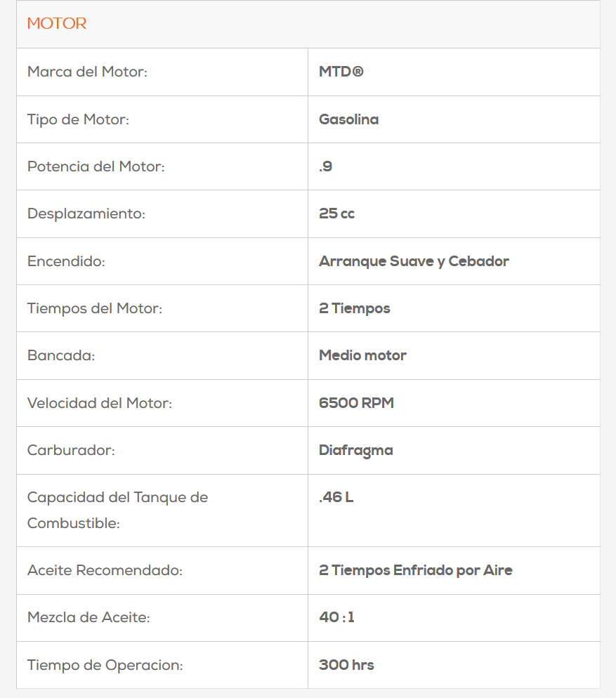Viewport: 616px width, 698px height.
Task: Select Arranque Suave y Cebador text
Action: click(414, 261)
